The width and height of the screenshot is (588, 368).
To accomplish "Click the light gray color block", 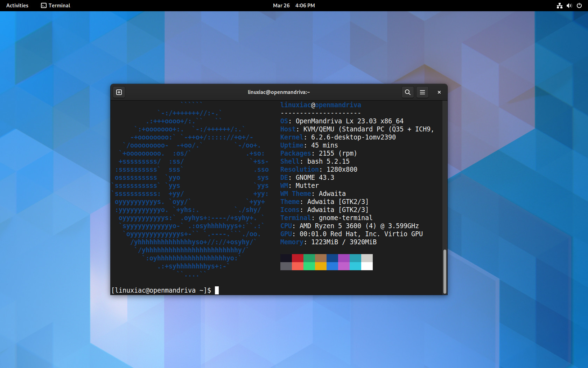I will coord(367,258).
